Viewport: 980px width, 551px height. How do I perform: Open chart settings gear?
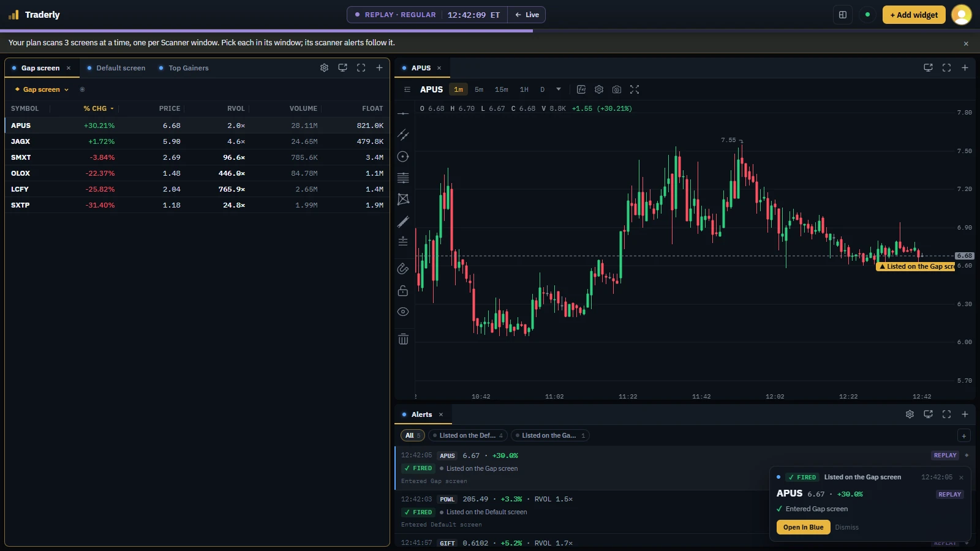tap(599, 89)
